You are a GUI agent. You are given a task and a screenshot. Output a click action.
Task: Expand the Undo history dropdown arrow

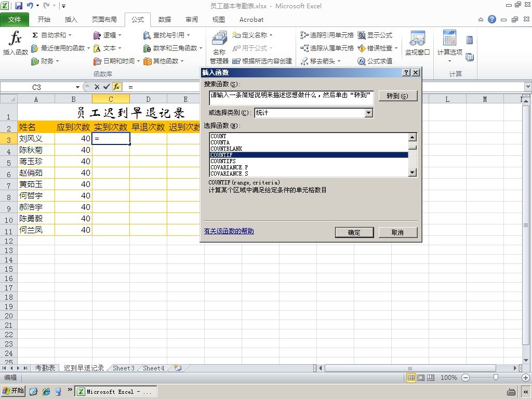click(x=37, y=5)
